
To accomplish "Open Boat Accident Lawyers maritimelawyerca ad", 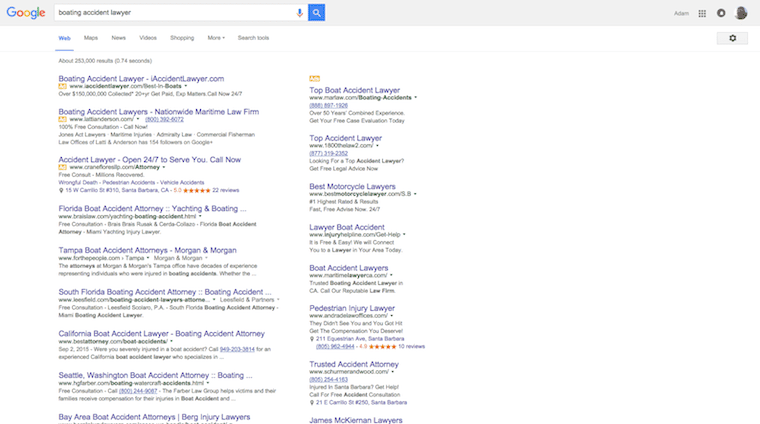I will pos(348,268).
